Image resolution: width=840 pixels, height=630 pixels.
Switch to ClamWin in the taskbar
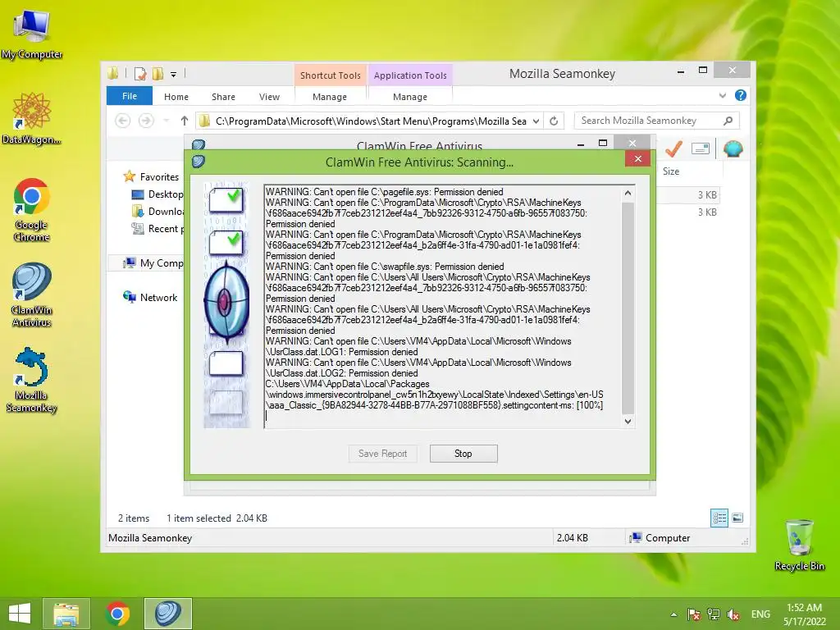click(167, 614)
